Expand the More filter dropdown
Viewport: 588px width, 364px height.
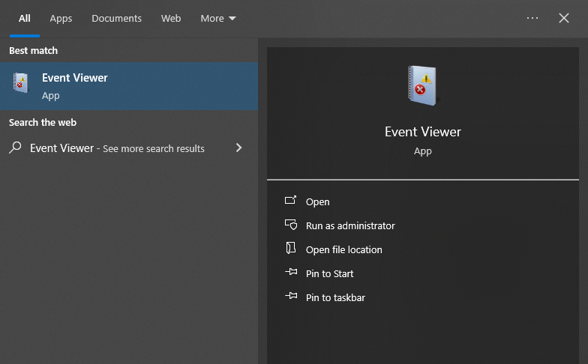(217, 18)
